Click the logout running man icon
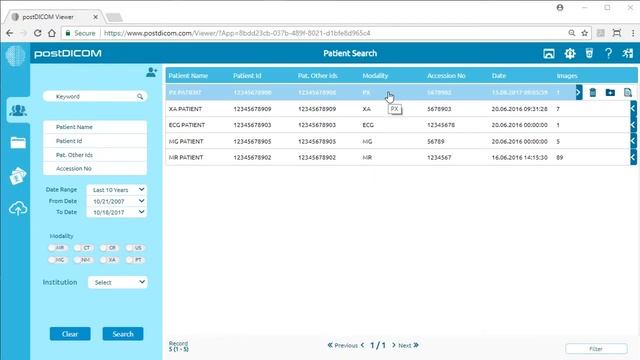 pos(627,53)
